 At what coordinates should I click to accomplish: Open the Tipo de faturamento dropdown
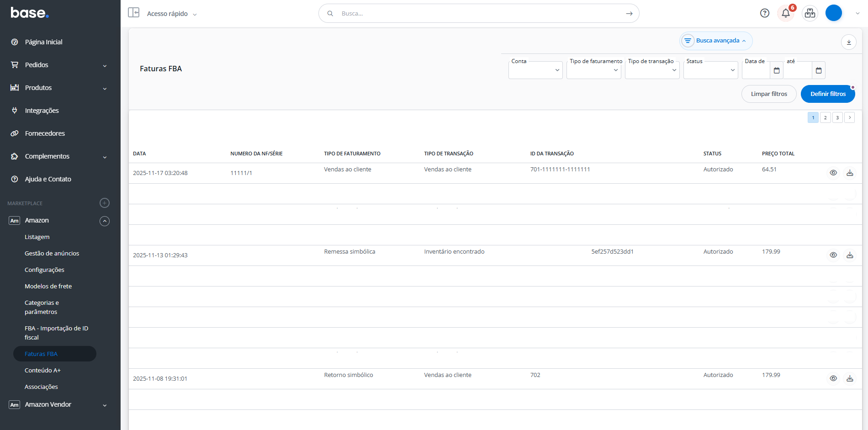pos(593,70)
